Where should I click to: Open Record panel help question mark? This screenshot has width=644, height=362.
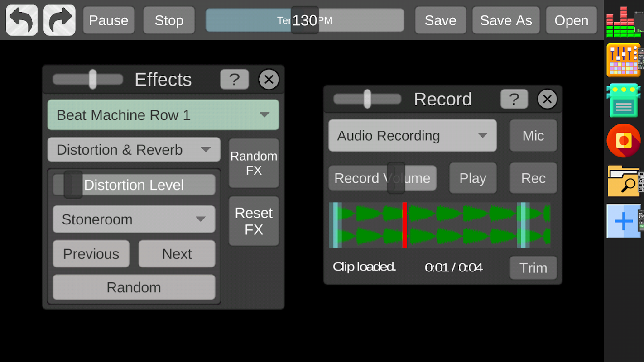tap(514, 99)
